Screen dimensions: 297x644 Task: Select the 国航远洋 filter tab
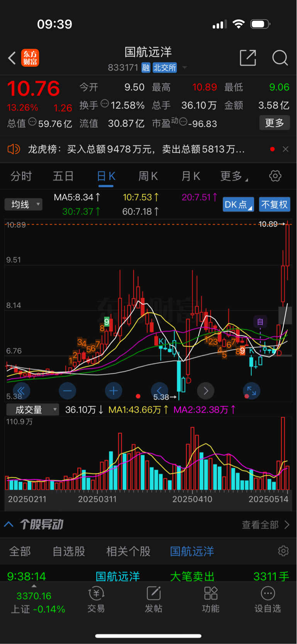click(x=192, y=551)
